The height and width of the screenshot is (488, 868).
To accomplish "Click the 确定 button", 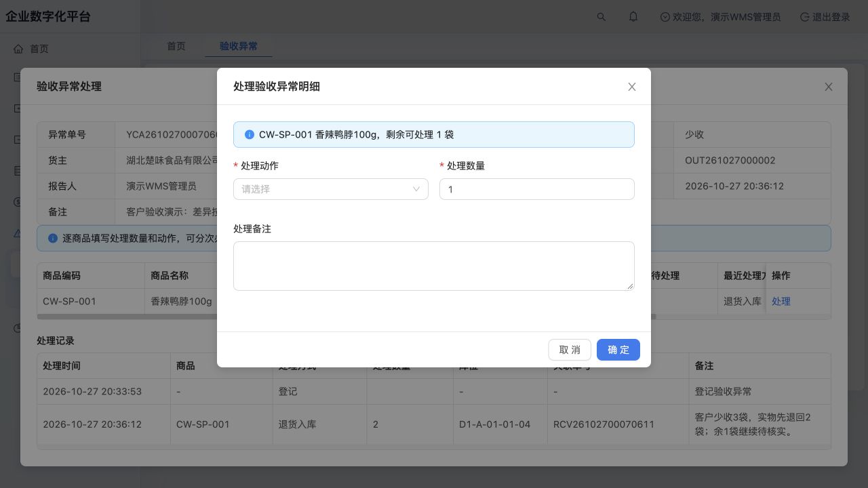I will click(x=618, y=350).
